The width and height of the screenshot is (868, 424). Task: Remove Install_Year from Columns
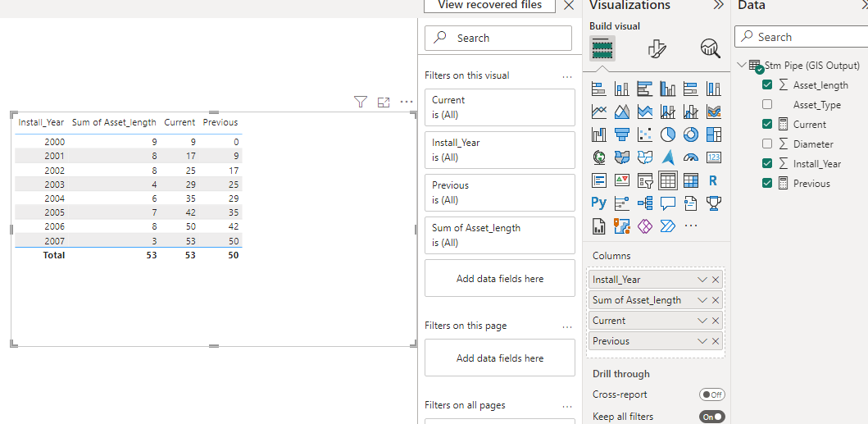(716, 280)
